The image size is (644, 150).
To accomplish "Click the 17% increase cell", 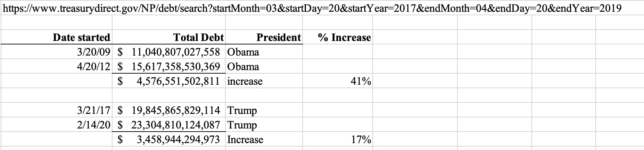I will pyautogui.click(x=361, y=140).
